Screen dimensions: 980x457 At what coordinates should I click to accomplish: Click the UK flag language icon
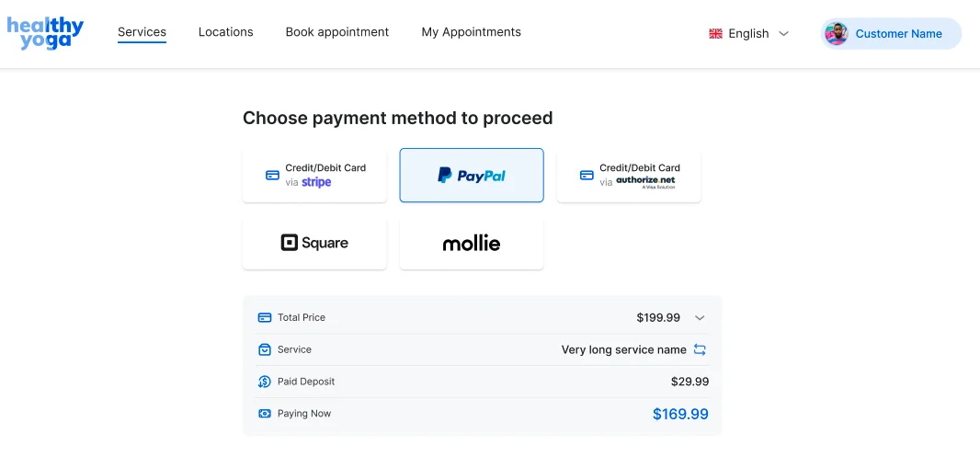click(x=716, y=33)
